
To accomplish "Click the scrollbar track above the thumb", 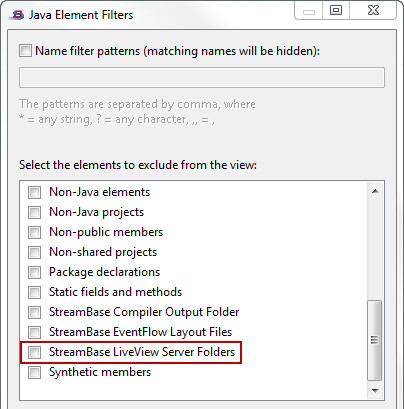I will (375, 250).
